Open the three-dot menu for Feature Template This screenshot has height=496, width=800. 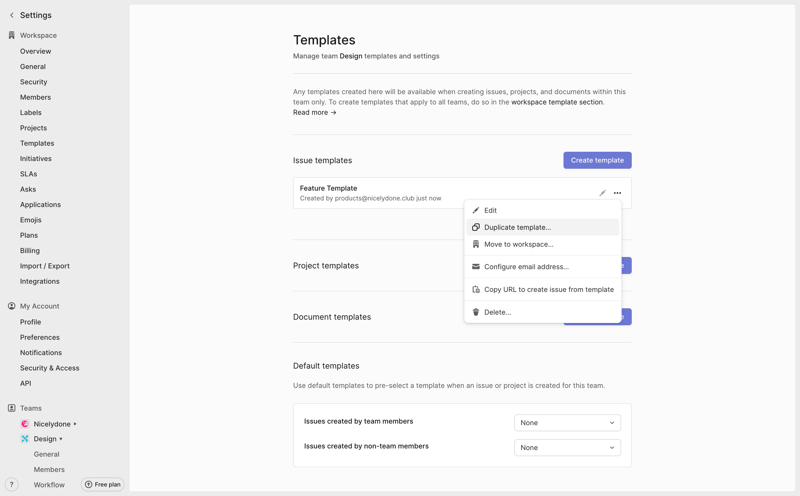(617, 193)
